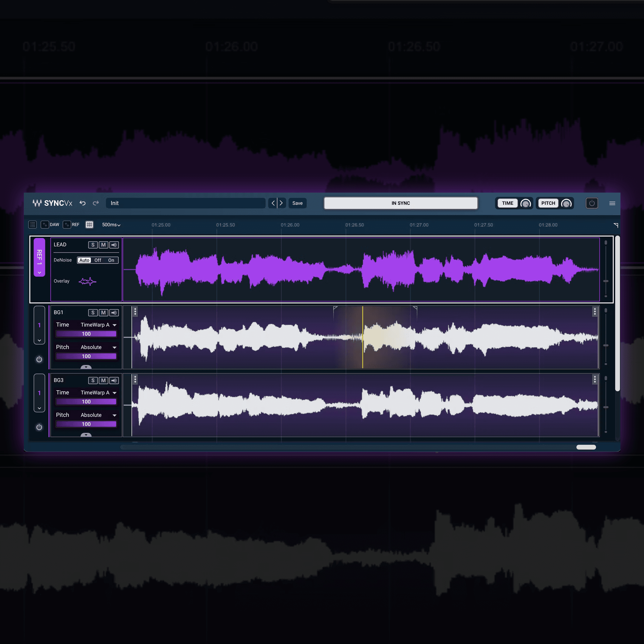Click the Init preset name field
This screenshot has height=644, width=644.
(186, 203)
